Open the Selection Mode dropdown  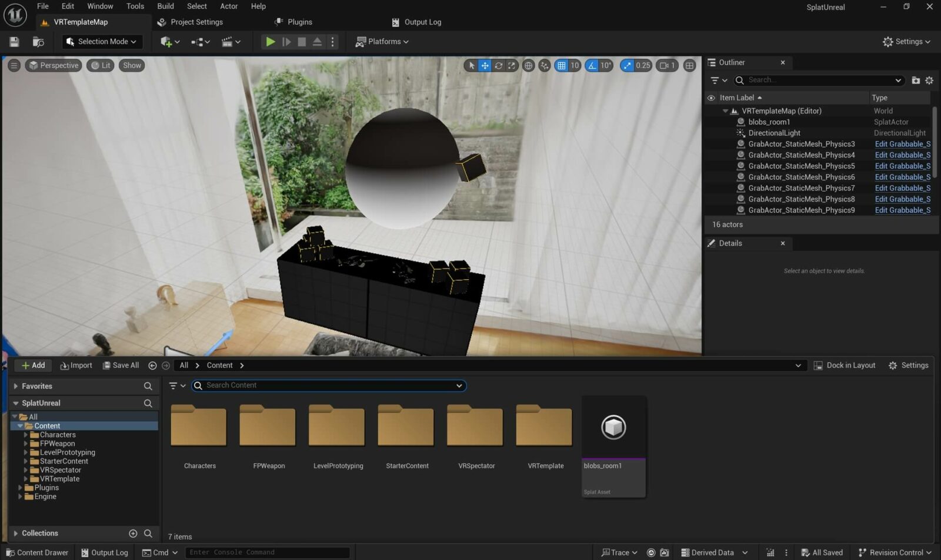click(x=102, y=42)
